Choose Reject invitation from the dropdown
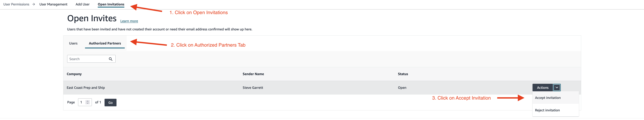The image size is (644, 120). click(x=547, y=110)
